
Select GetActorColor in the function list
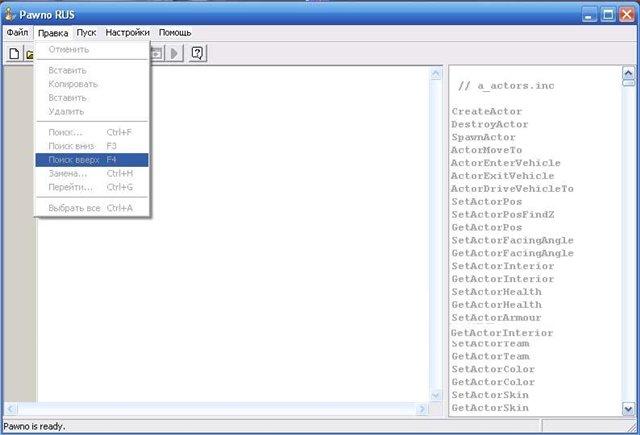pyautogui.click(x=493, y=382)
